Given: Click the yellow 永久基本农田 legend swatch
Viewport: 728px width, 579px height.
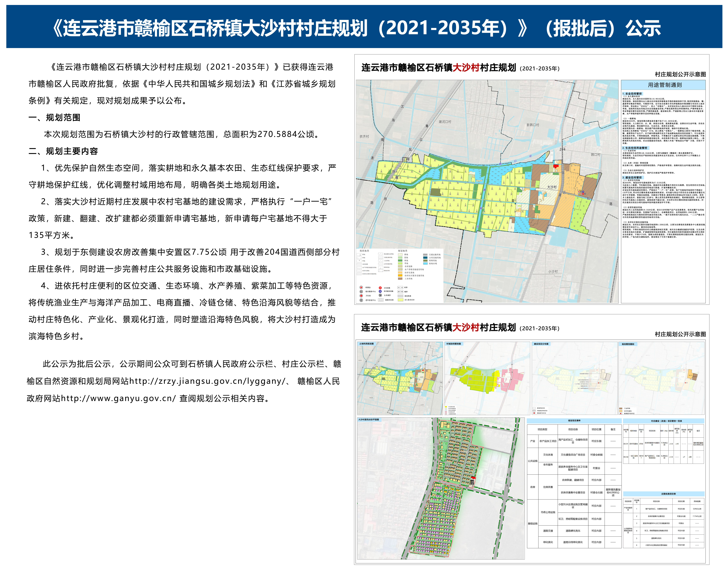Looking at the screenshot, I should click(401, 300).
